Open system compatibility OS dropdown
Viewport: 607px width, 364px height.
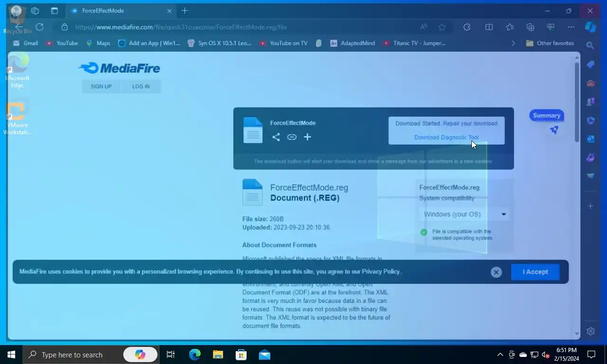pos(465,214)
